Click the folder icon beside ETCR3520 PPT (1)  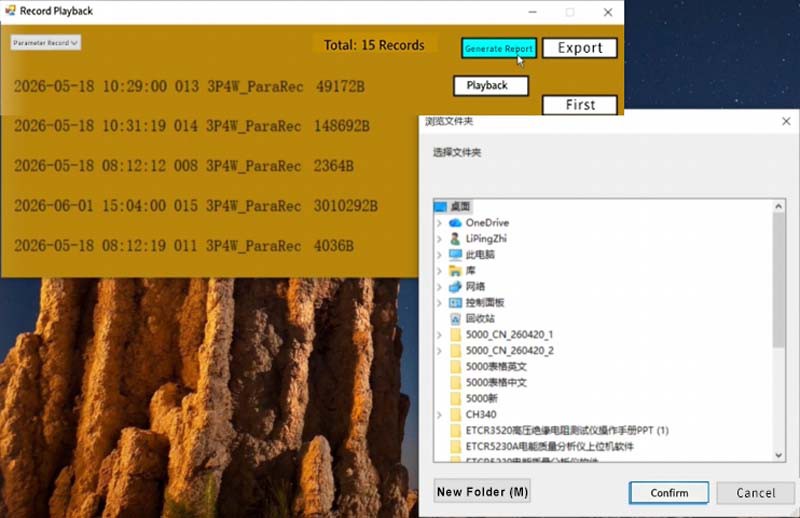pos(456,430)
